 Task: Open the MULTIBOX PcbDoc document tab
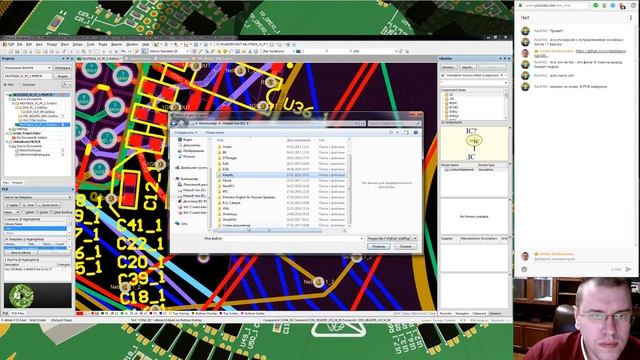[100, 59]
